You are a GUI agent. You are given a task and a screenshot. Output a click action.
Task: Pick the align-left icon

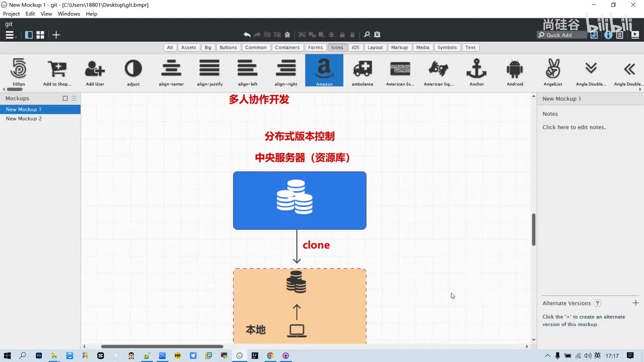(x=248, y=71)
